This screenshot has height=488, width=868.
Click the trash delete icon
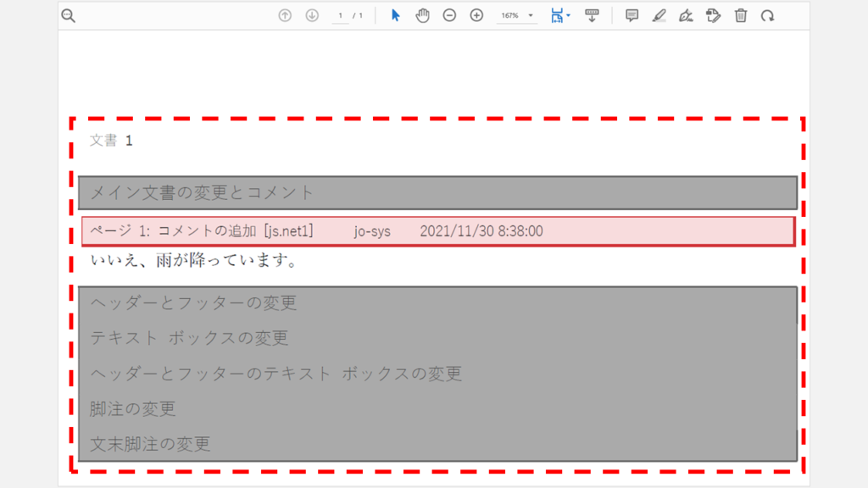(x=741, y=15)
